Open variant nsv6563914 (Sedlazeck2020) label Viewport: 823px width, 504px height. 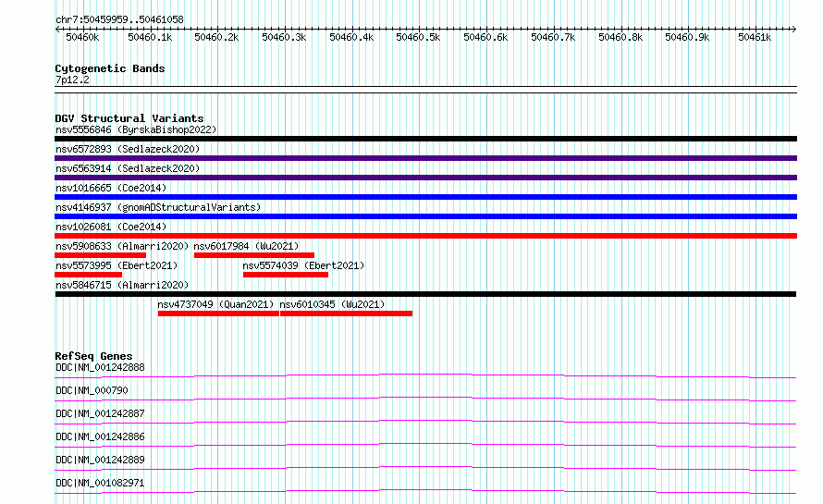pos(128,168)
